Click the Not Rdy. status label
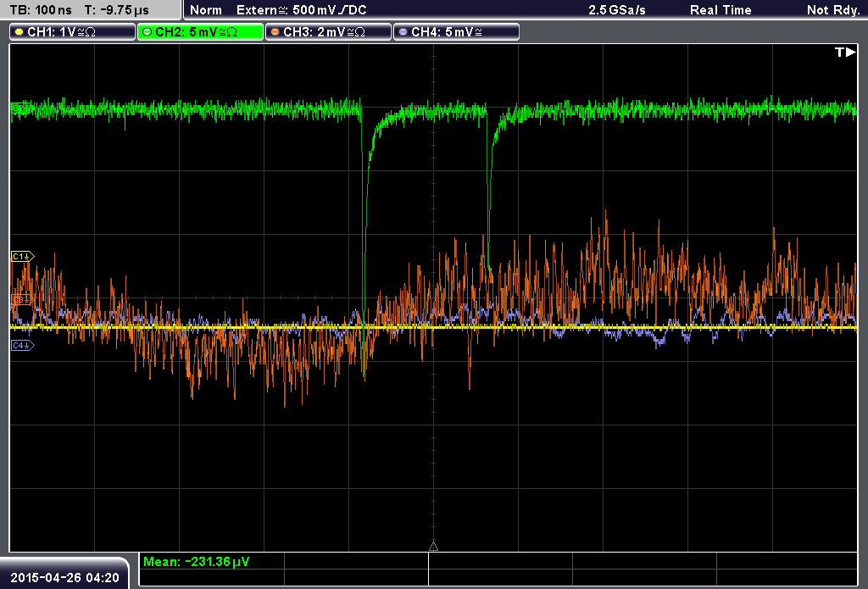 click(833, 10)
